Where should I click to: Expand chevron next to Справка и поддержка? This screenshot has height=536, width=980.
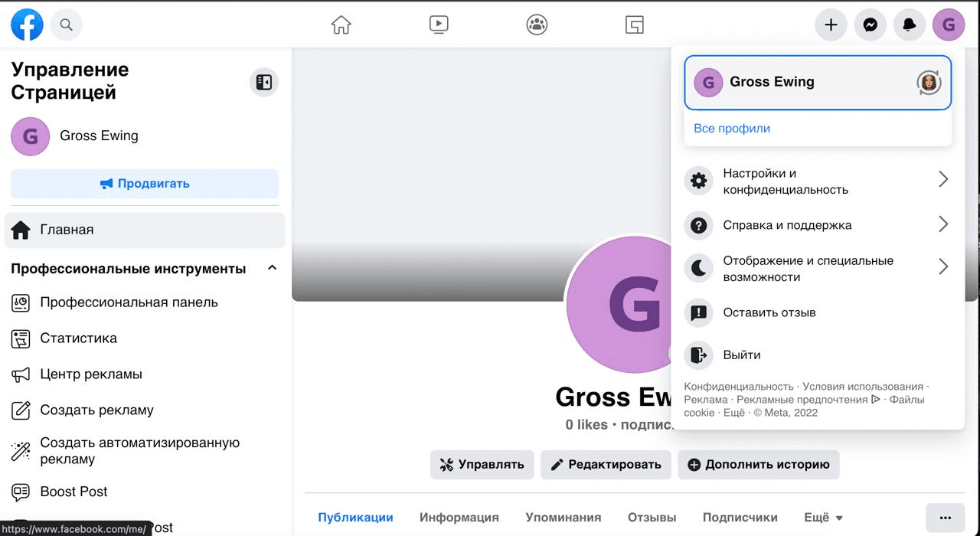(x=943, y=224)
